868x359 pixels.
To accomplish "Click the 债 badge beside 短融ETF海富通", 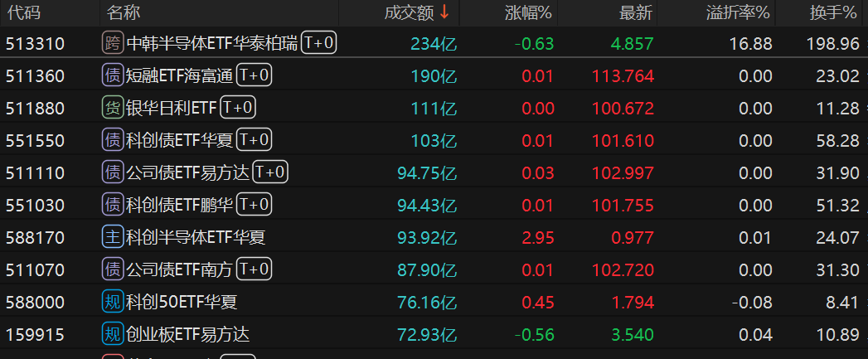I will [113, 75].
